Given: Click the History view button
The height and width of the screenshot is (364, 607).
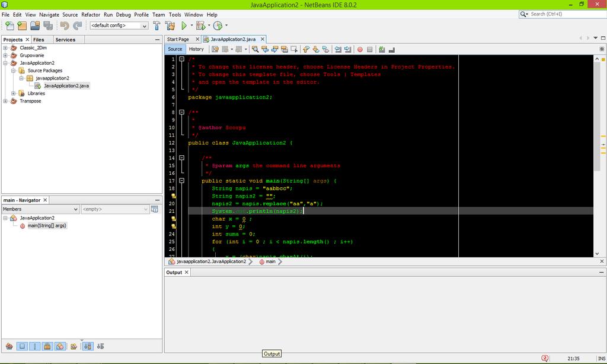Looking at the screenshot, I should click(x=196, y=49).
